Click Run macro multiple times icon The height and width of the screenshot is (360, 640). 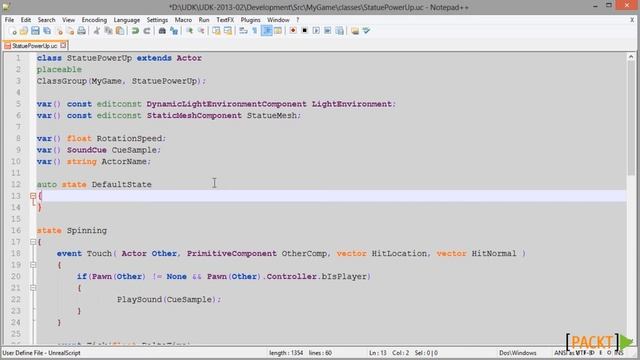327,31
